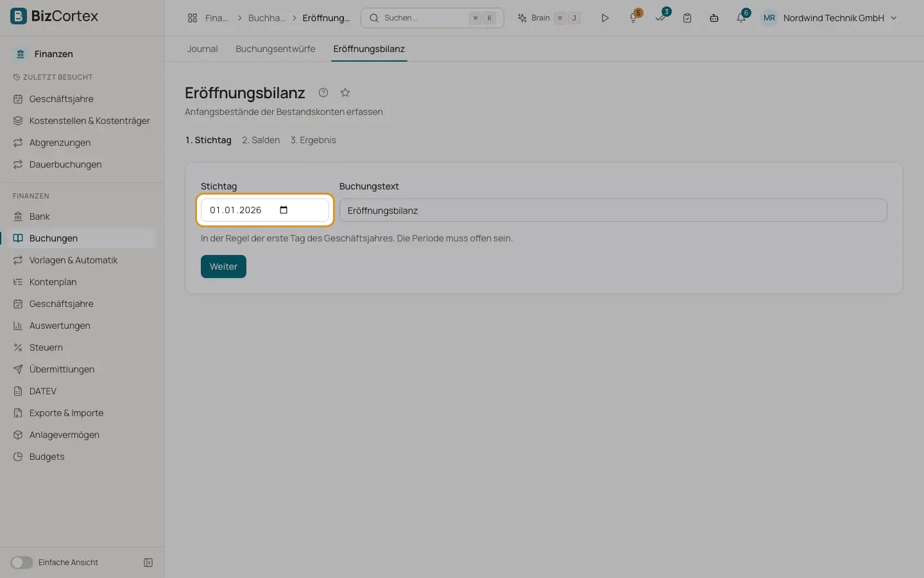This screenshot has height=578, width=924.
Task: Open Kostenstellen & Kostenträger in the sidebar
Action: point(81,121)
